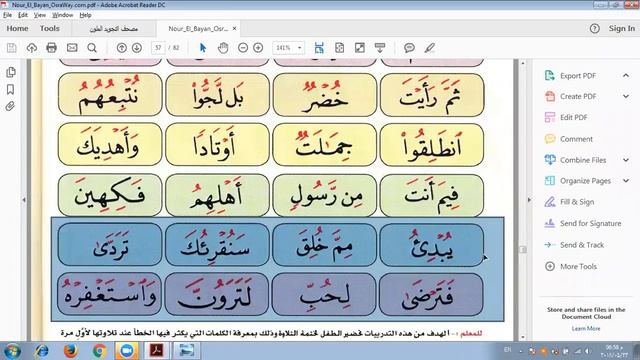640x360 pixels.
Task: Switch to the مصحف التجويد document tab
Action: click(113, 29)
